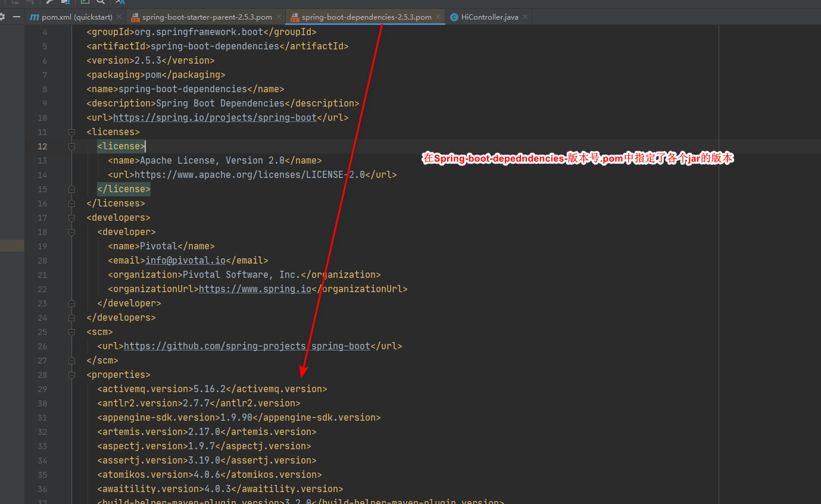Click the translate icon in toolbar
Image resolution: width=821 pixels, height=504 pixels.
tap(120, 2)
